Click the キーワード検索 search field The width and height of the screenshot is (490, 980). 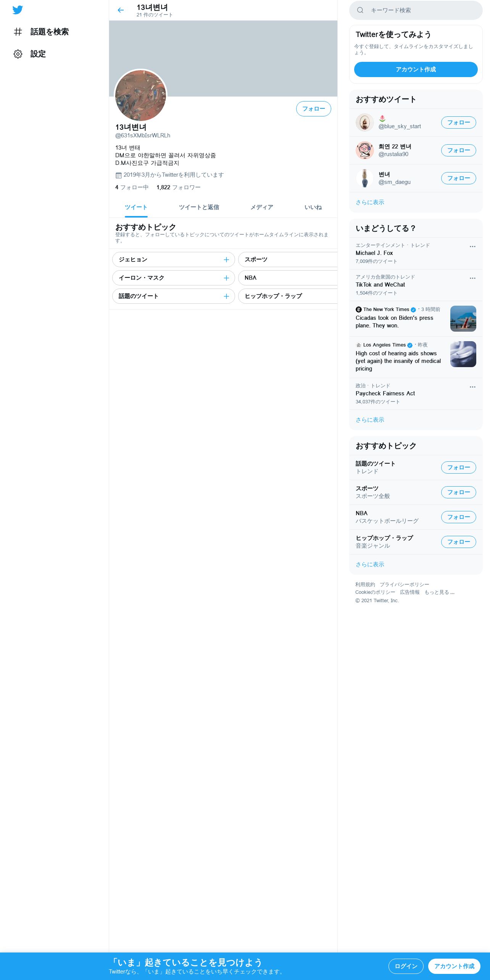point(416,10)
